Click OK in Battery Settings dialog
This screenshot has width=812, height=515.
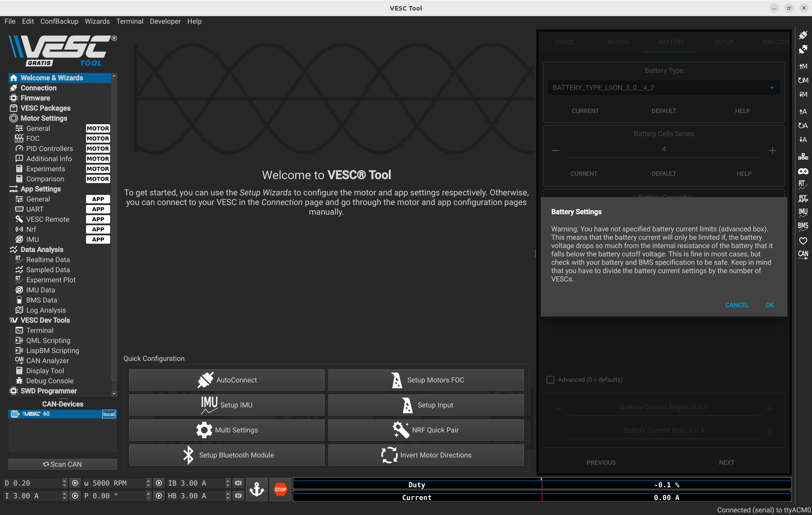click(770, 305)
